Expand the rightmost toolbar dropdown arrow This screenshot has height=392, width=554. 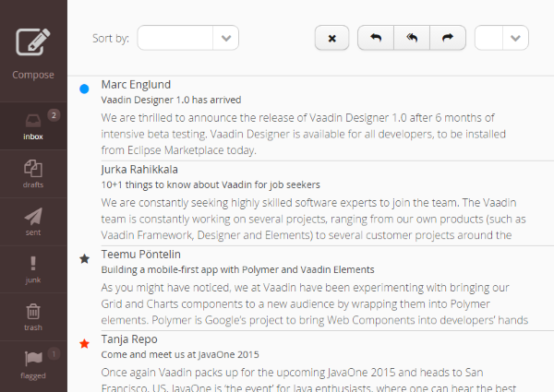515,38
